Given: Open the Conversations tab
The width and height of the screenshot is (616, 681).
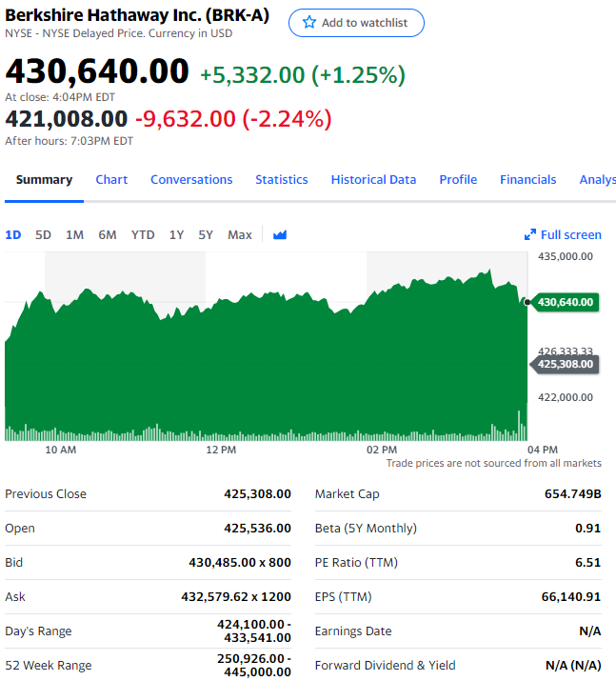Looking at the screenshot, I should point(191,179).
